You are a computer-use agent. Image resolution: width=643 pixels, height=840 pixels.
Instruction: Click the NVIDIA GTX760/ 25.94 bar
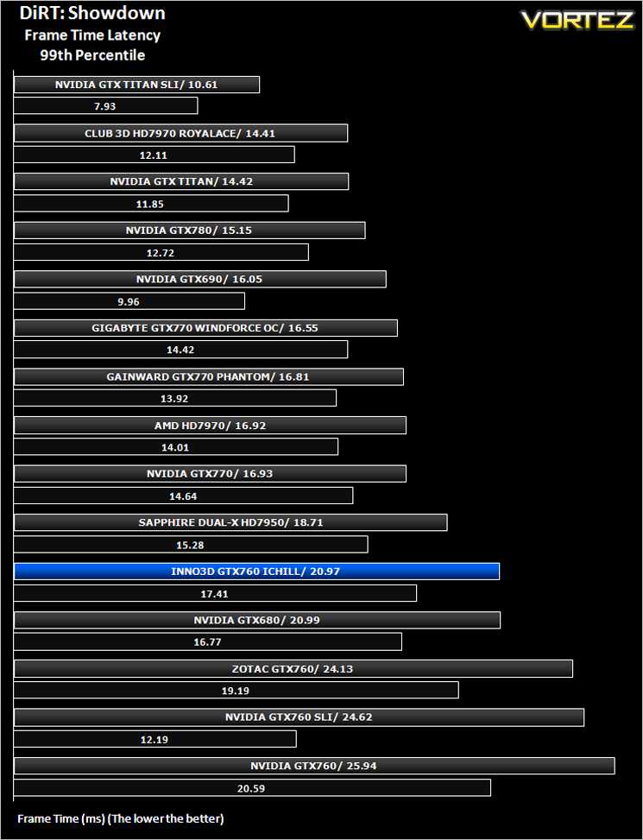tap(314, 766)
